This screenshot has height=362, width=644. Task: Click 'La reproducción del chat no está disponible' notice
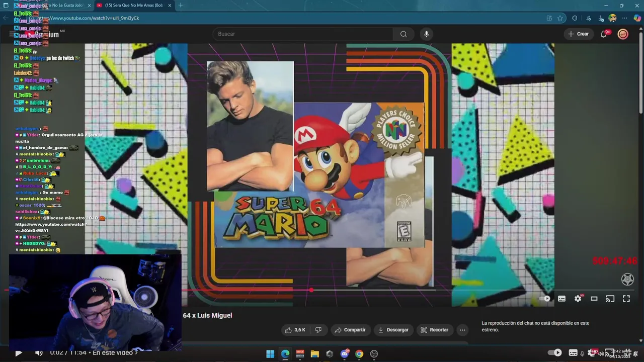[535, 327]
